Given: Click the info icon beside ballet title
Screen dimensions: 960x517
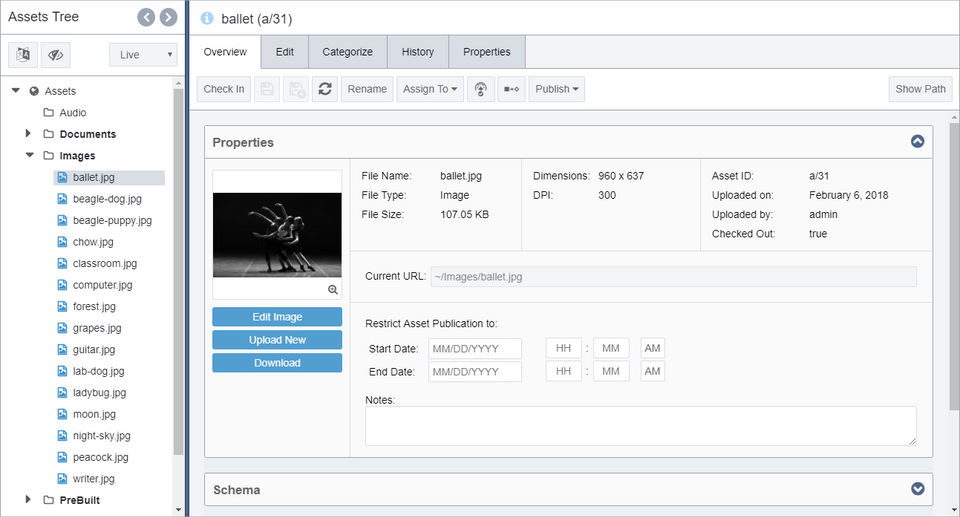Looking at the screenshot, I should click(207, 18).
